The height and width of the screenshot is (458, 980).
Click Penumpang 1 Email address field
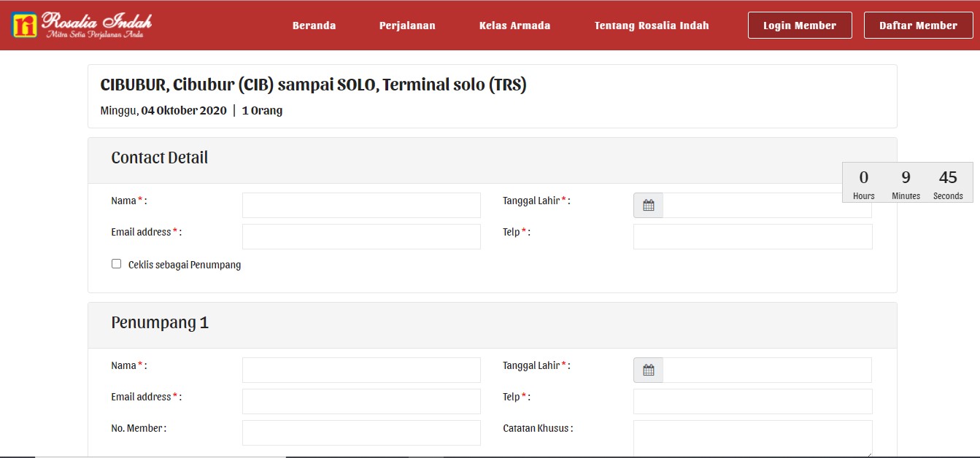click(x=361, y=402)
